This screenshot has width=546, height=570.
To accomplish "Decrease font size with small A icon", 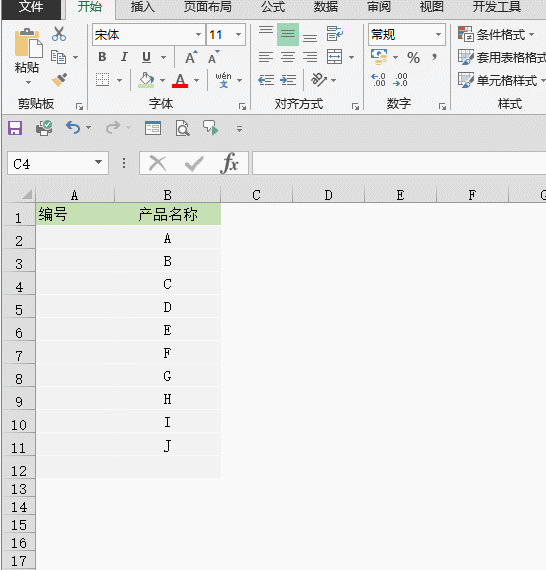I will tap(214, 57).
